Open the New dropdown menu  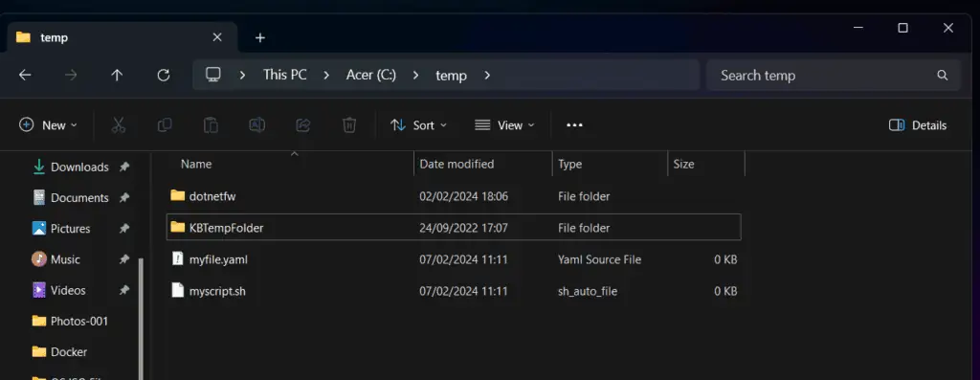click(48, 125)
